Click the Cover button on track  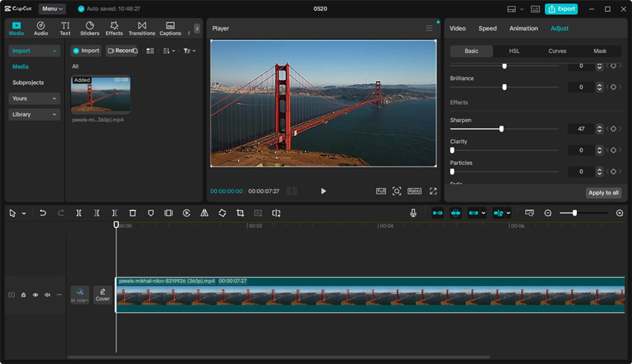click(x=103, y=295)
